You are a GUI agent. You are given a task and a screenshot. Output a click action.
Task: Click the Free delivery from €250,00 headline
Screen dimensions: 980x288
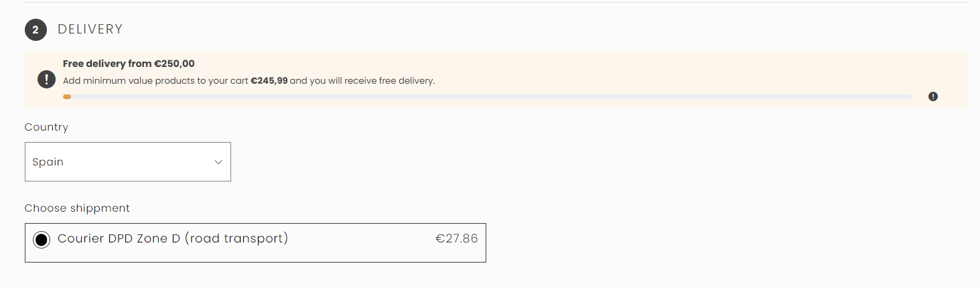pos(129,64)
